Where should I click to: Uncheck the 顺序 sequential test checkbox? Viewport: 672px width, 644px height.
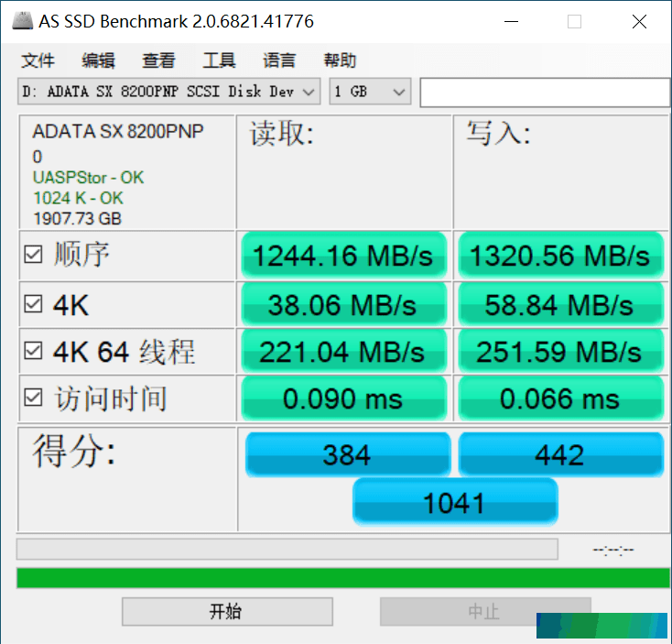pyautogui.click(x=33, y=255)
